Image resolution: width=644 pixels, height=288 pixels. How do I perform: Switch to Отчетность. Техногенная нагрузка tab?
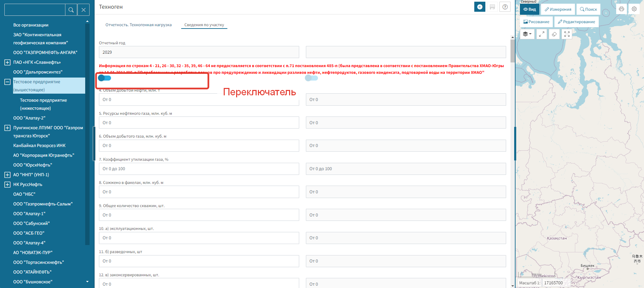pos(139,25)
